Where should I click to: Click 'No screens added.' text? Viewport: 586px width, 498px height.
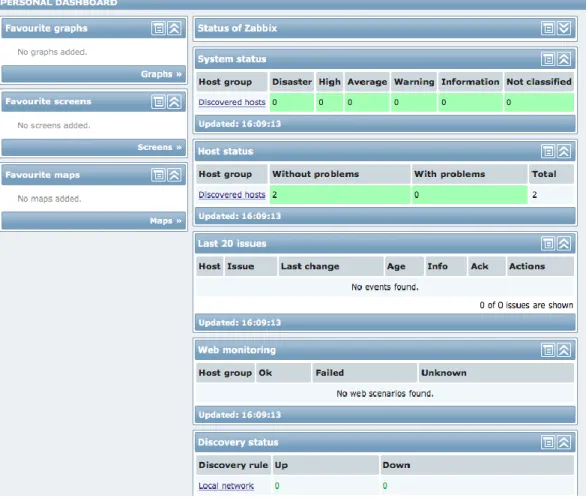[x=54, y=125]
